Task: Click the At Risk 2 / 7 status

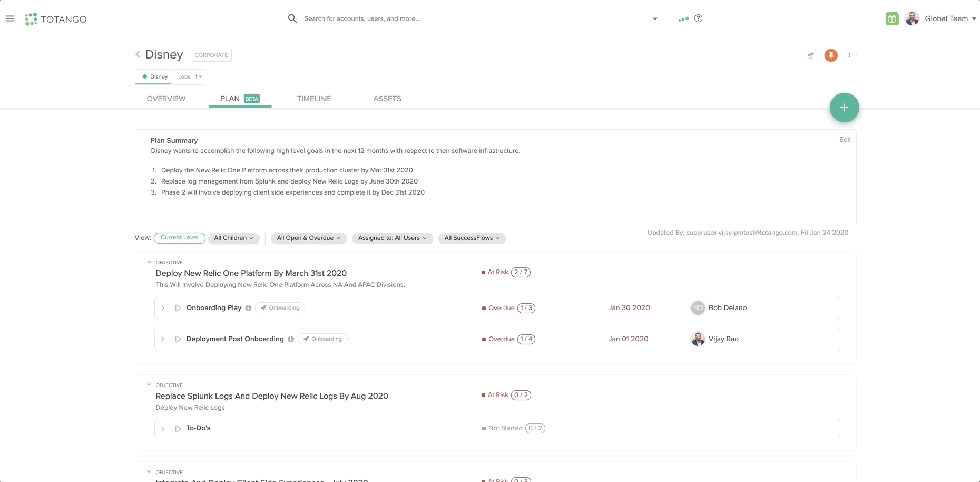Action: click(506, 272)
